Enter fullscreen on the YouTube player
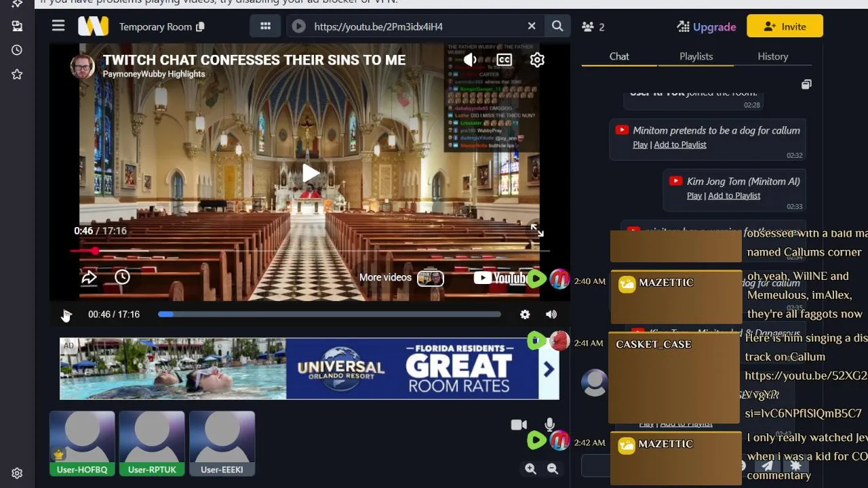Screen dimensions: 868x488 pyautogui.click(x=537, y=231)
